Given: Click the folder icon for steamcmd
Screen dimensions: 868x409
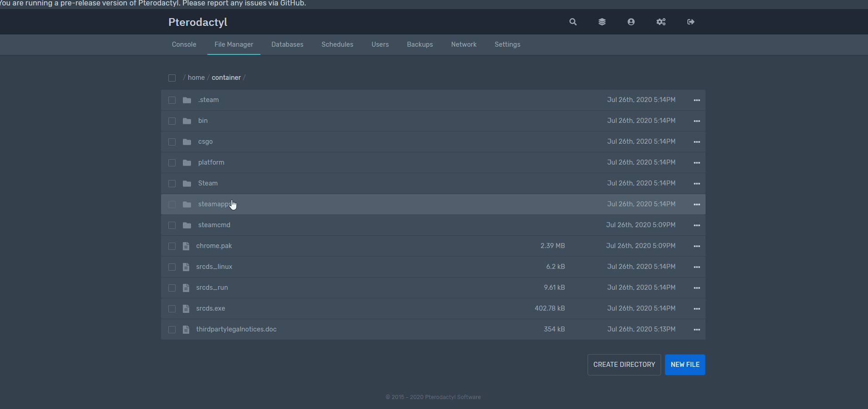Looking at the screenshot, I should click(x=186, y=225).
